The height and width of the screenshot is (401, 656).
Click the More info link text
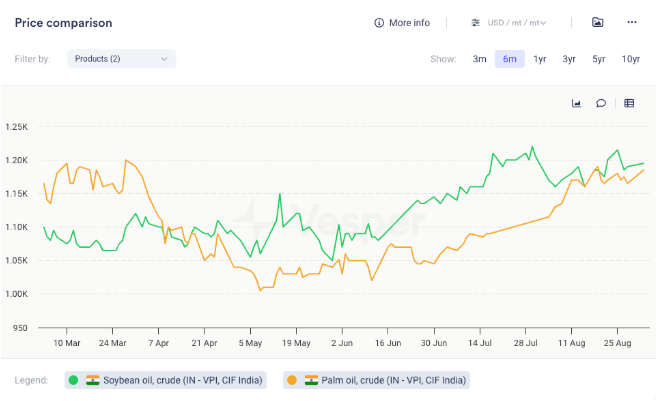pyautogui.click(x=409, y=23)
